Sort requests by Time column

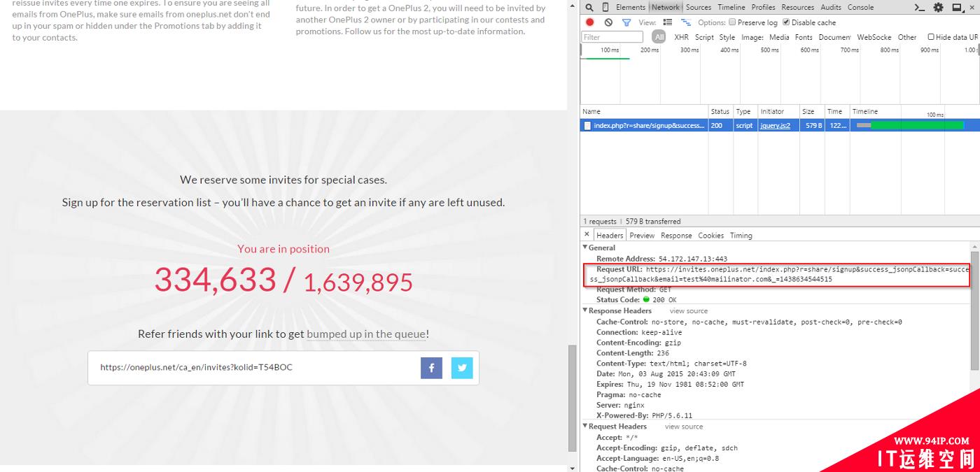coord(836,112)
